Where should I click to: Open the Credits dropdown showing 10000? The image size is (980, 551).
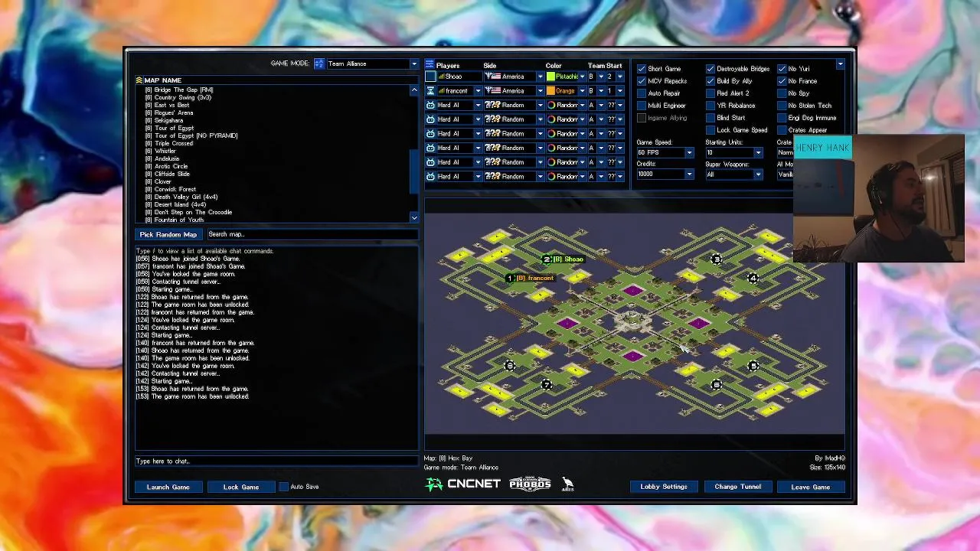pos(665,174)
